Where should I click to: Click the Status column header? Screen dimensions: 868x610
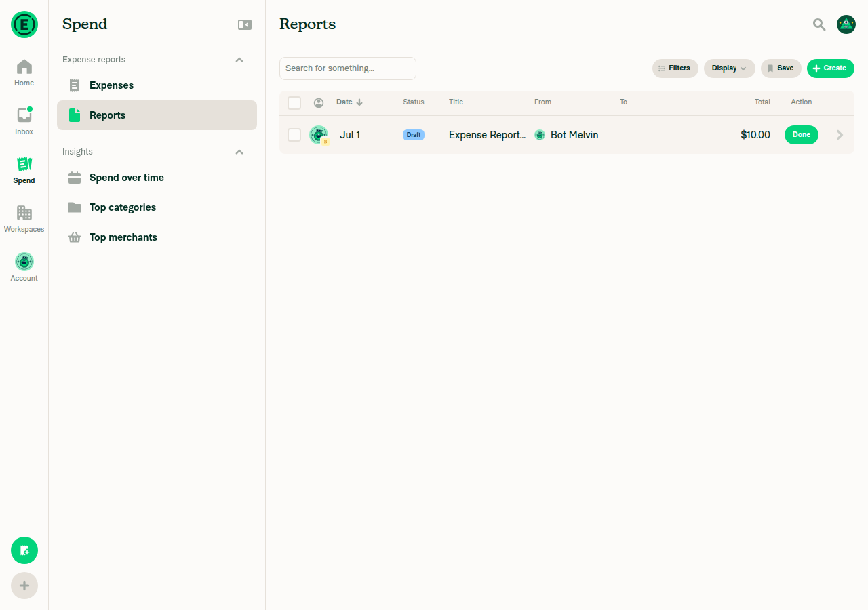414,102
